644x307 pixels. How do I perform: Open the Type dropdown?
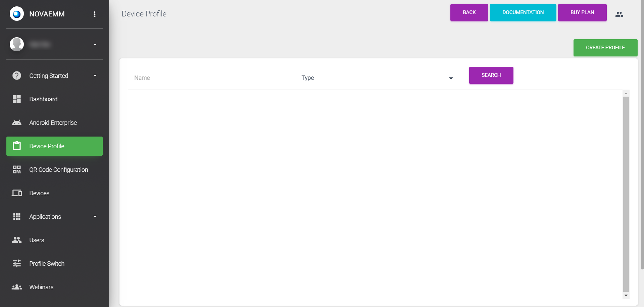tap(451, 78)
